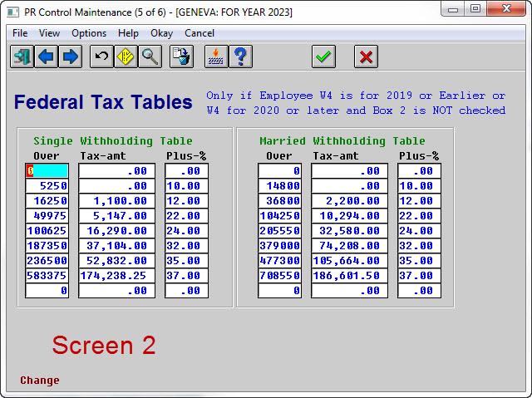Minimize the PR Control Maintenance window
Screen dimensions: 532x398
pos(453,9)
